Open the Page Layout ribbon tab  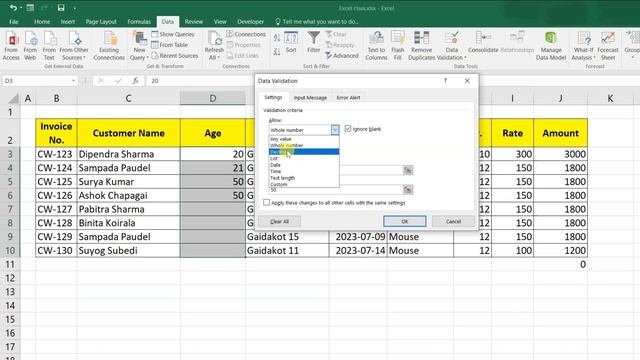[101, 22]
